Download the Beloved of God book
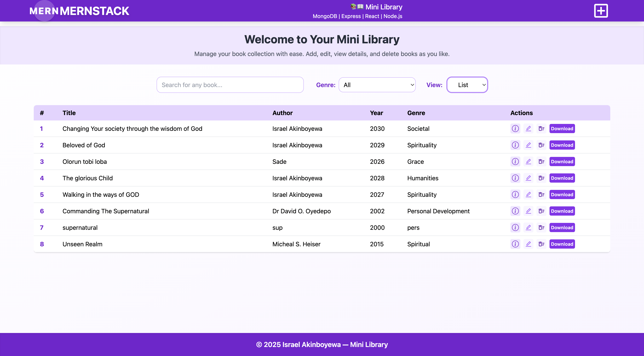 coord(562,145)
